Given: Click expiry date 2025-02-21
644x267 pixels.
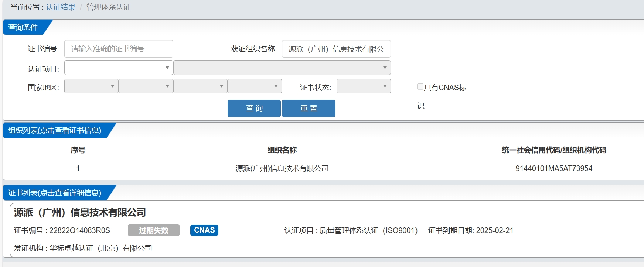Looking at the screenshot, I should click(495, 230).
